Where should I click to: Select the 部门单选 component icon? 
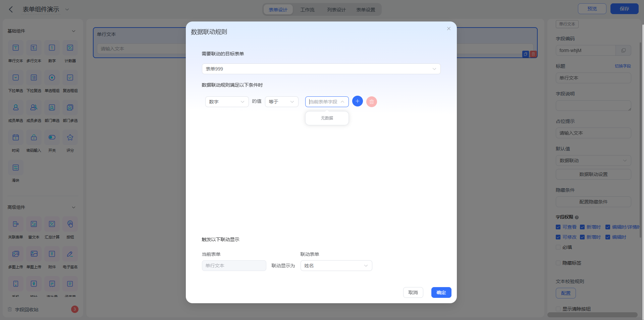tap(52, 107)
